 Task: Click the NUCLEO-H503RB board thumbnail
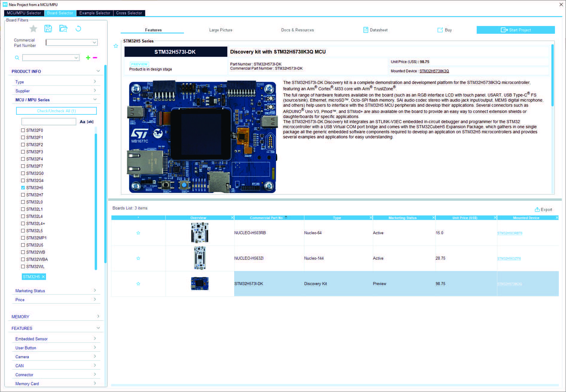[200, 233]
